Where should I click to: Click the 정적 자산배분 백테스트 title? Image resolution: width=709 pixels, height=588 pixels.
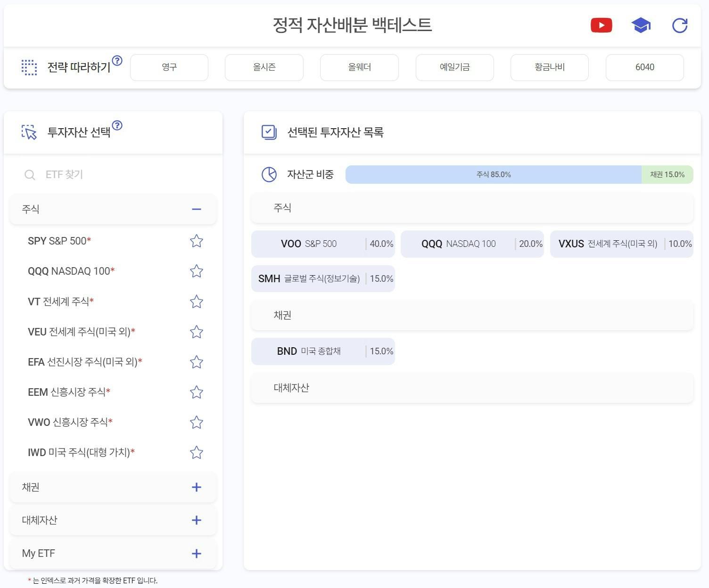coord(353,25)
